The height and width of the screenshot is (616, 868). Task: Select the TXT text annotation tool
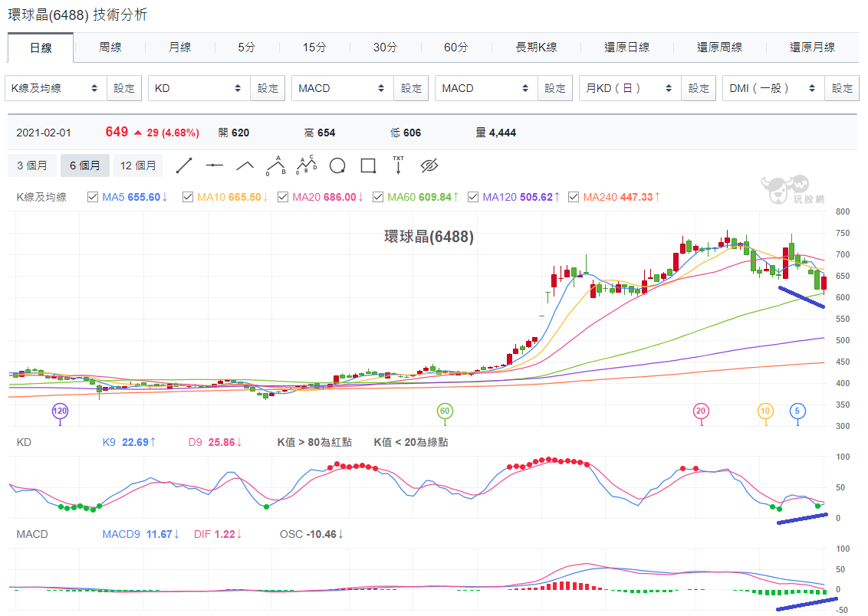(x=398, y=165)
